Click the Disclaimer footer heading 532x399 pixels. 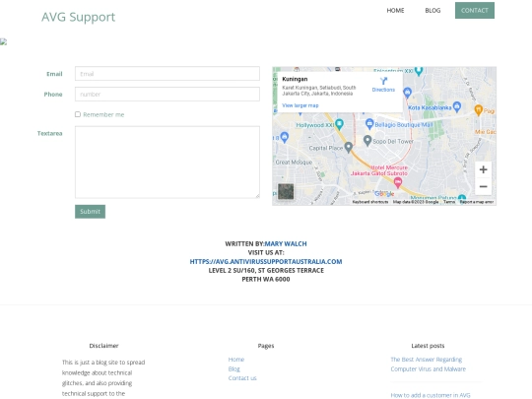point(103,346)
